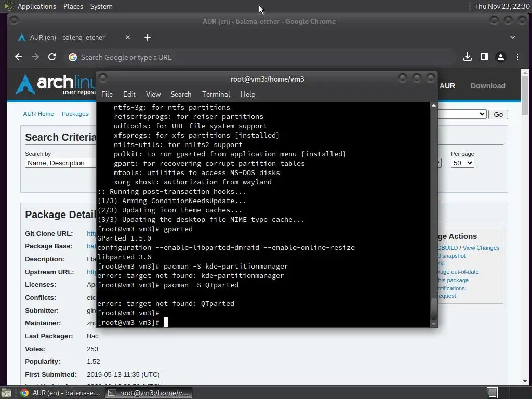Viewport: 532px width, 399px height.
Task: Click the show desktop icon in bottom panel
Action: point(6,393)
